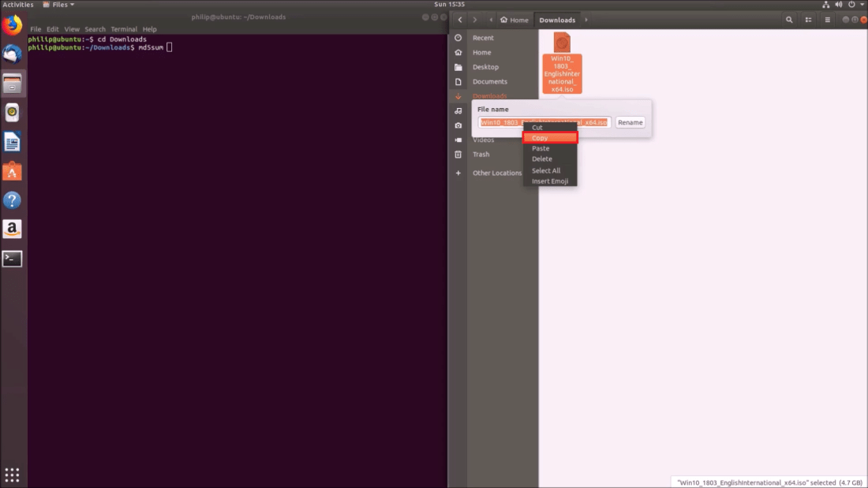Toggle list/grid view in Files

tap(808, 20)
